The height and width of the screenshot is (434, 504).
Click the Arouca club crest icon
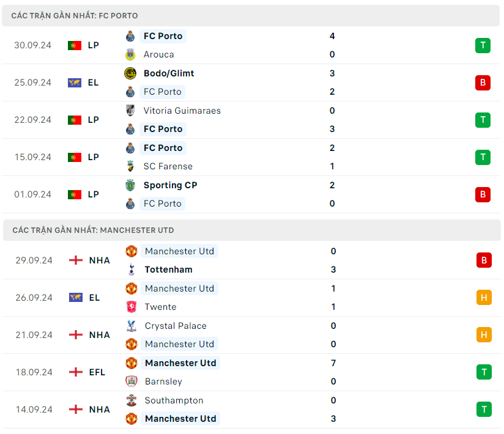coord(130,54)
